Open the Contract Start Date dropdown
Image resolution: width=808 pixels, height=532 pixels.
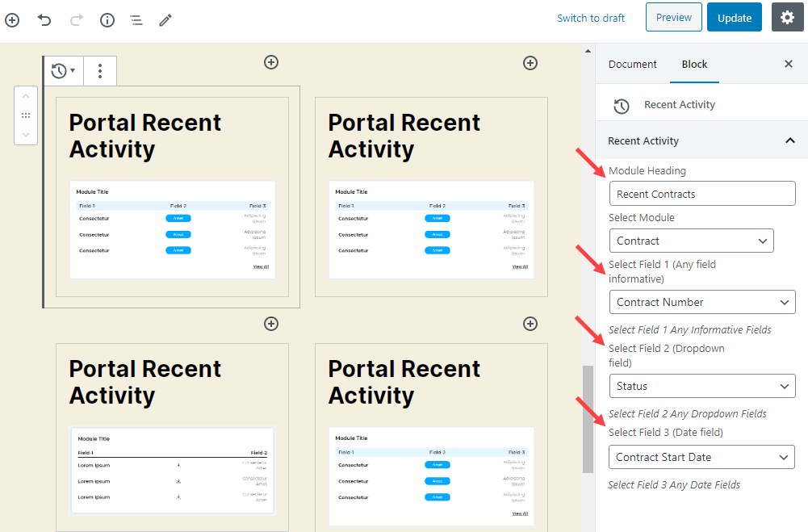pyautogui.click(x=701, y=457)
